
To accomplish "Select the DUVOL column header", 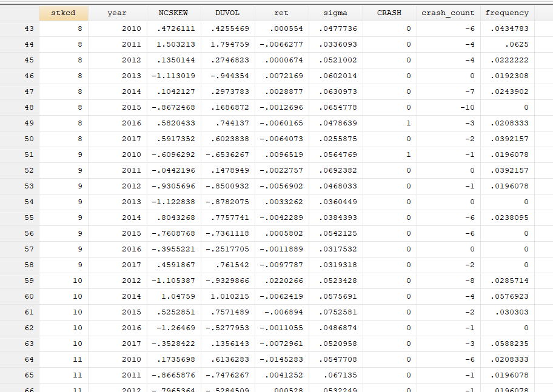I will tap(227, 13).
